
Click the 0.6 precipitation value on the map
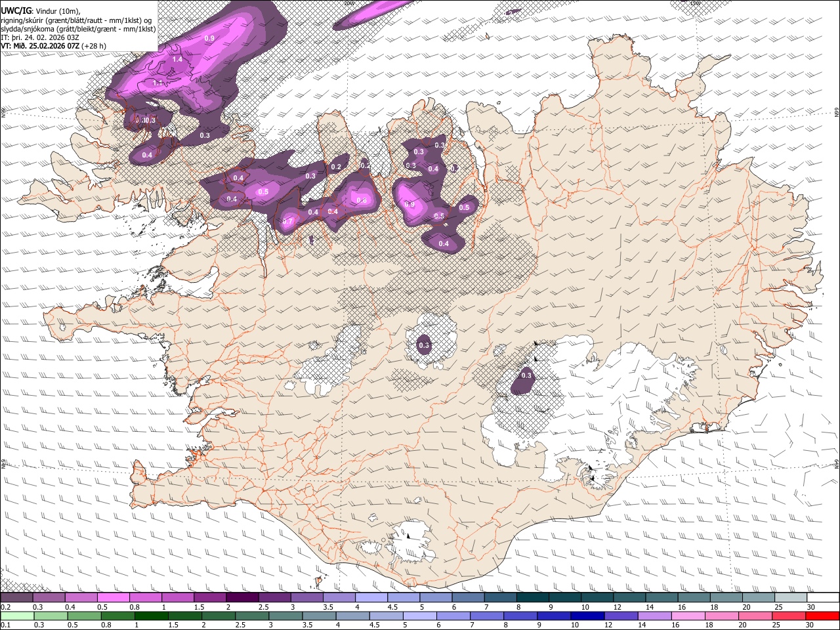362,199
